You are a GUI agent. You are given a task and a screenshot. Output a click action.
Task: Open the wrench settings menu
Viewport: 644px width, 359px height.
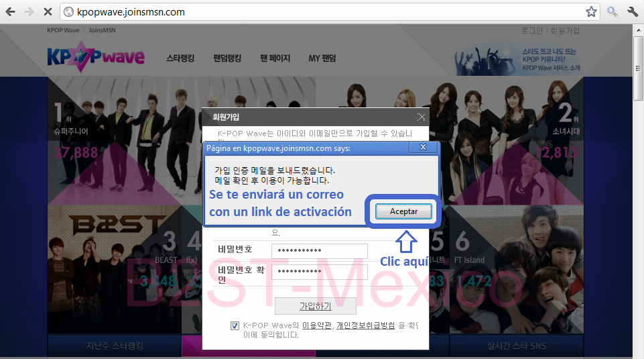(633, 12)
